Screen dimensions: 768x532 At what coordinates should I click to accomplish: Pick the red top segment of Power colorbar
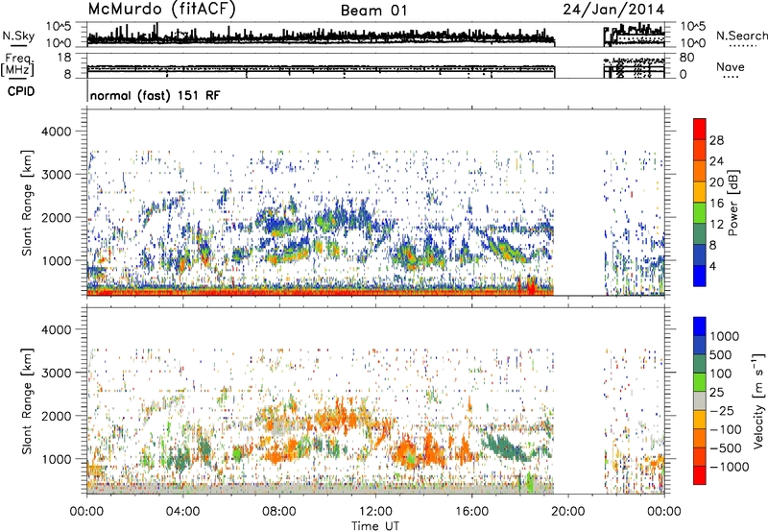[700, 130]
